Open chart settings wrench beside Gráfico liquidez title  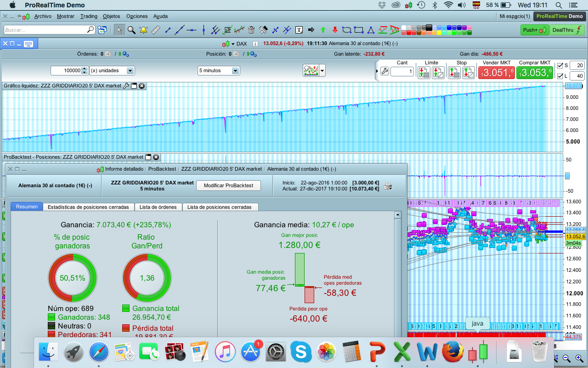(x=126, y=86)
